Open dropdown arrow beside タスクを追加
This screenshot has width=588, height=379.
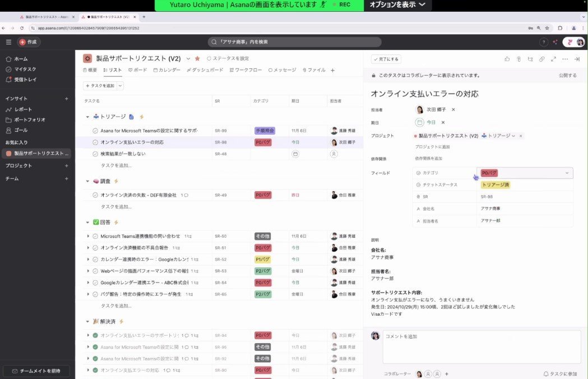click(120, 86)
